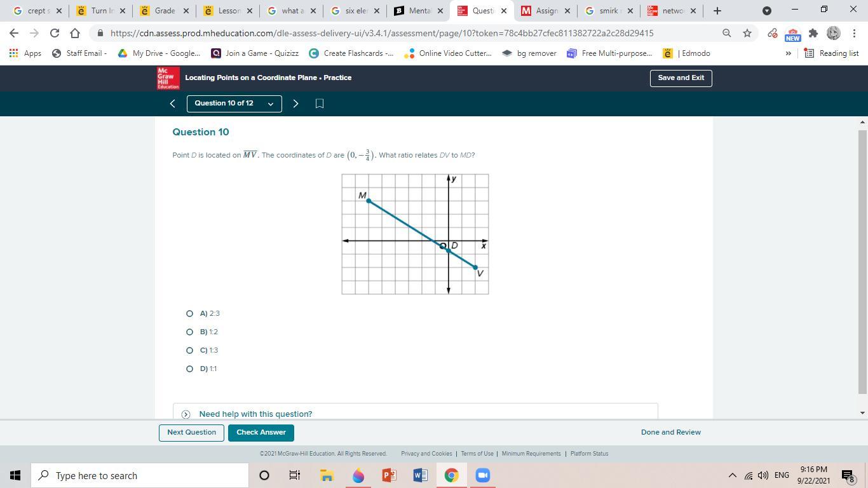Close the smirk Google tab

(x=630, y=11)
